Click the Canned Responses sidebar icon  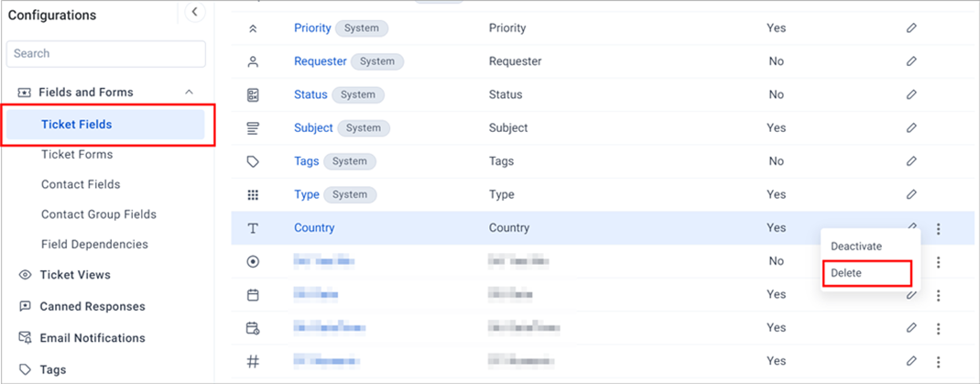point(25,306)
